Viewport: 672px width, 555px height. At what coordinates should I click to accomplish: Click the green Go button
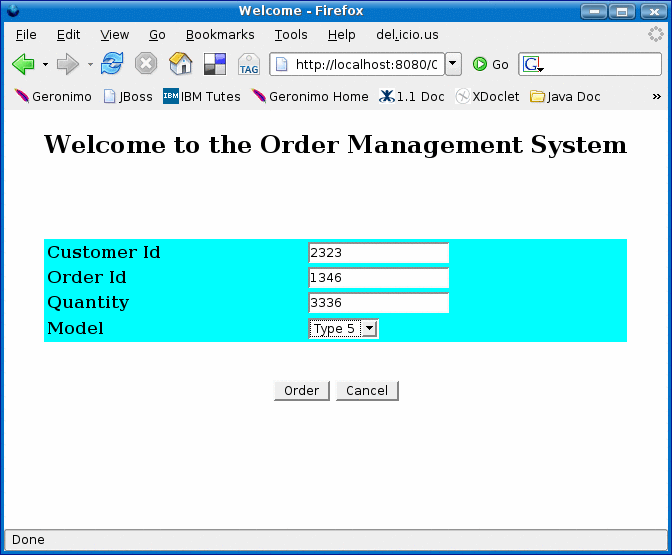pyautogui.click(x=490, y=65)
